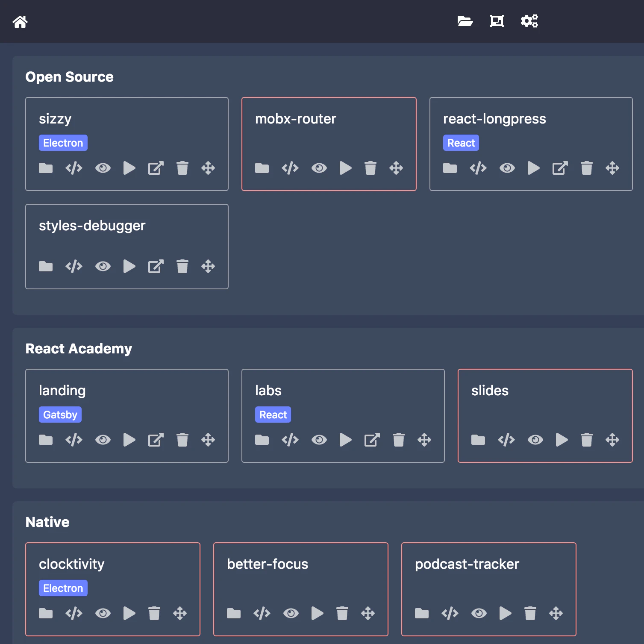Open mobx-router project folder
Viewport: 644px width, 644px height.
[262, 168]
